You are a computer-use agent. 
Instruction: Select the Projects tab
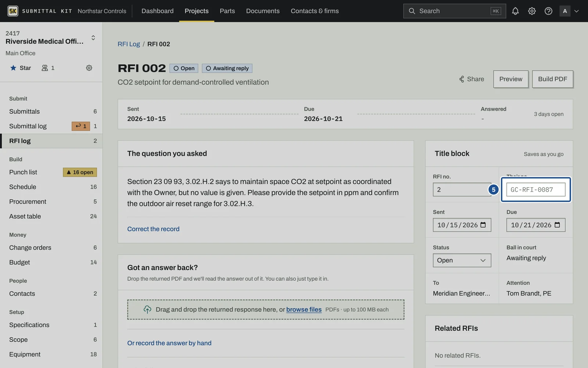(x=197, y=11)
